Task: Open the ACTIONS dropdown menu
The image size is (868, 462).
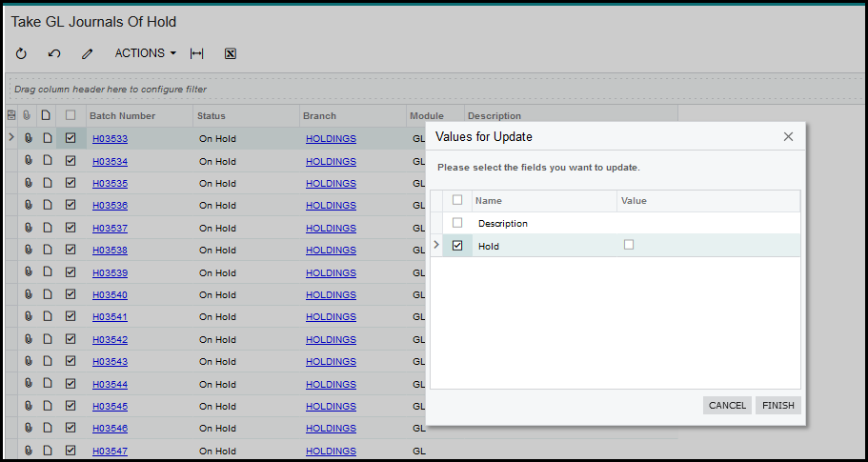Action: coord(146,53)
